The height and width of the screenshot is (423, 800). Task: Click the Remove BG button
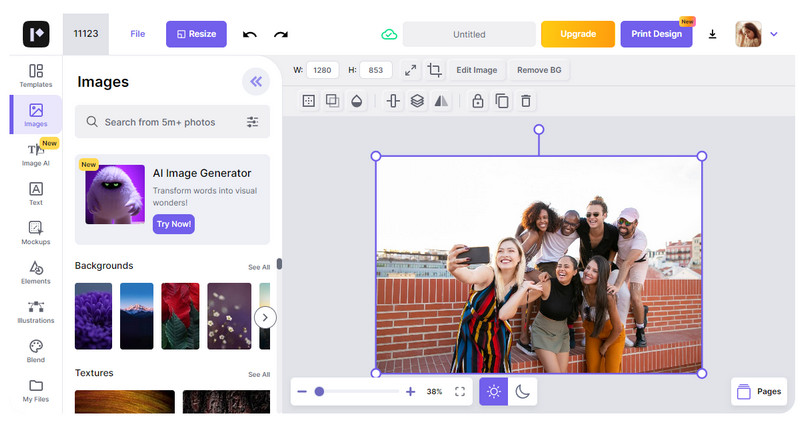click(537, 70)
